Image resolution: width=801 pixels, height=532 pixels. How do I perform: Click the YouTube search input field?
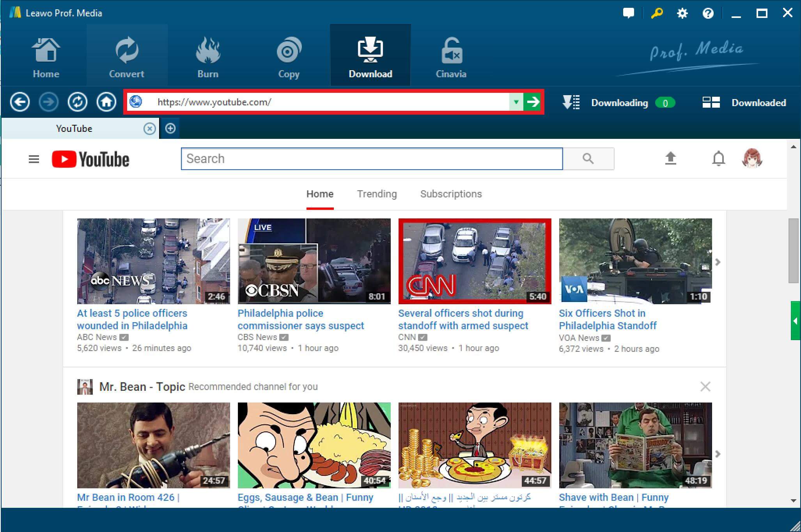371,159
